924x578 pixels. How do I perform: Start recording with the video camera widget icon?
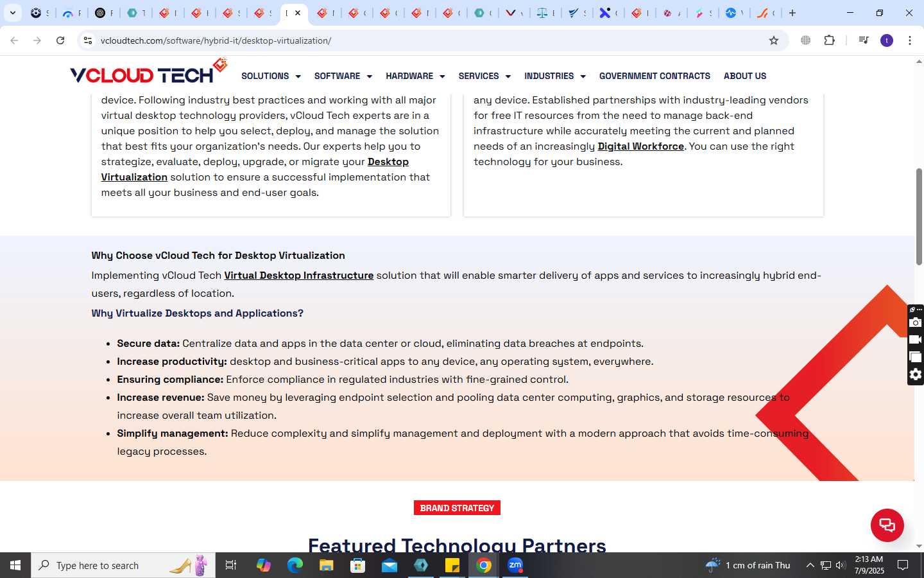[x=916, y=340]
